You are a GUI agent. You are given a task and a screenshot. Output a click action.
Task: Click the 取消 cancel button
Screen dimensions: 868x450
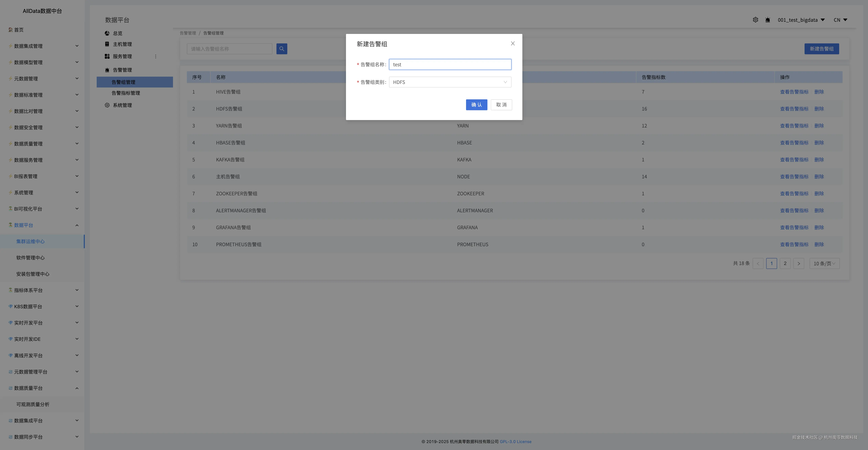pyautogui.click(x=501, y=105)
